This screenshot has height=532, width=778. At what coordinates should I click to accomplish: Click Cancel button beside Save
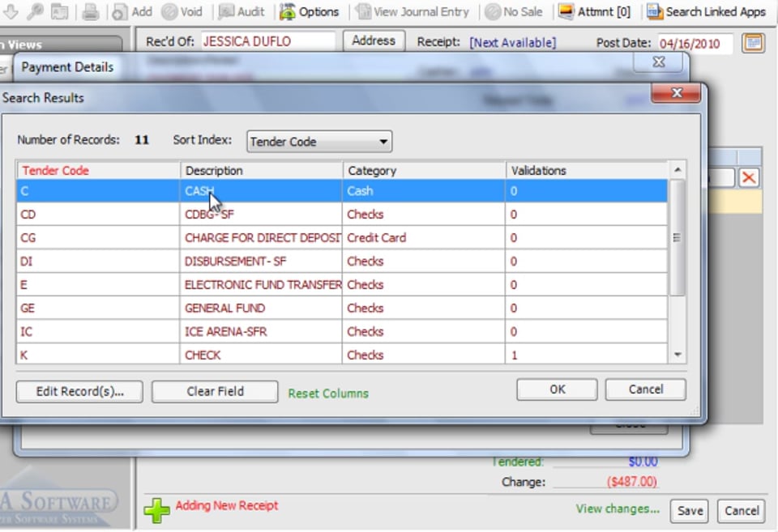click(x=742, y=511)
